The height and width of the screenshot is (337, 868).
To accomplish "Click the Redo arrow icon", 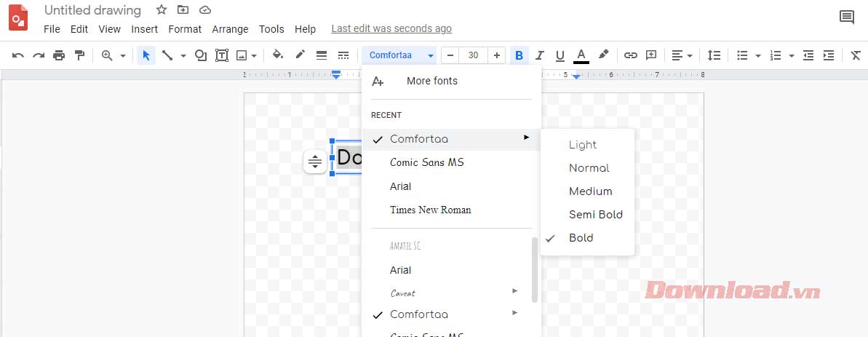I will pyautogui.click(x=38, y=55).
